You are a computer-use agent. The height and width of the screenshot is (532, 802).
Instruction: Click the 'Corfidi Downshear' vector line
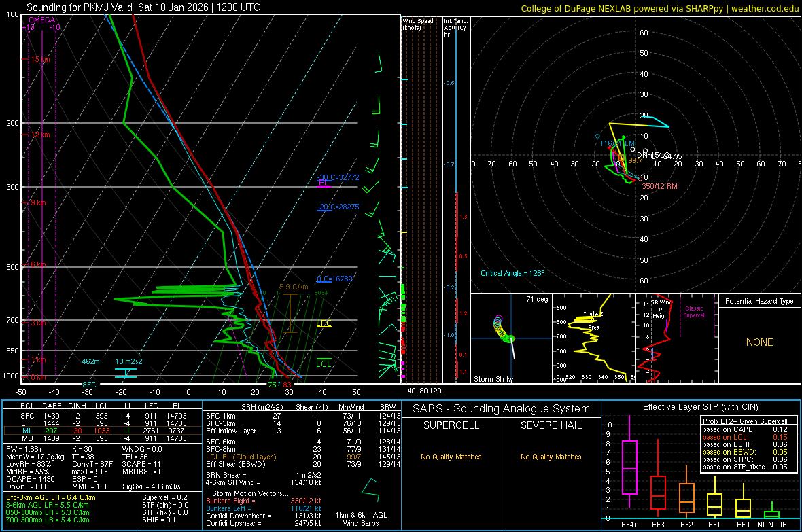[264, 516]
